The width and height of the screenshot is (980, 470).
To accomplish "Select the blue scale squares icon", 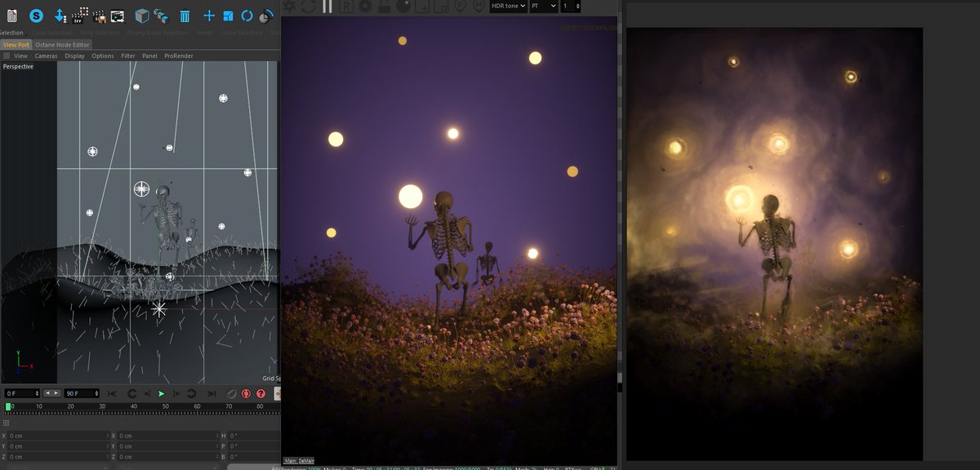I will pos(228,16).
